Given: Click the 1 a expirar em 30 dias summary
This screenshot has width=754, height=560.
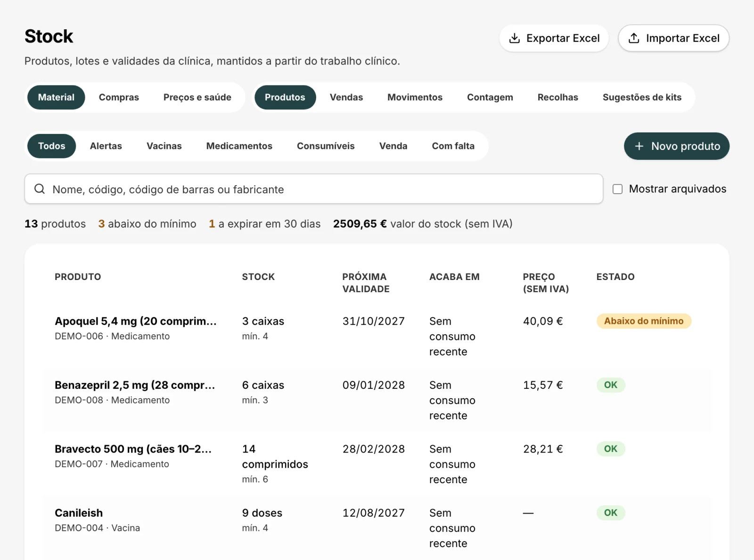Looking at the screenshot, I should pyautogui.click(x=265, y=224).
